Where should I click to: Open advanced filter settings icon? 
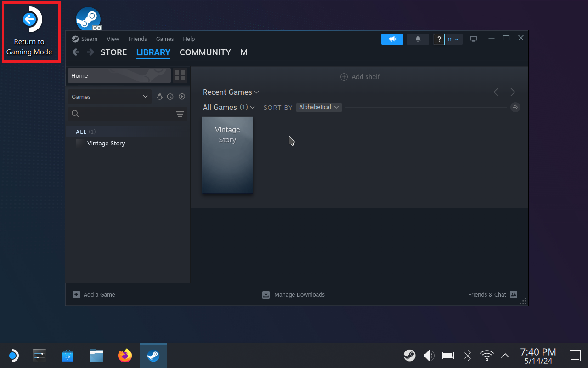click(x=180, y=114)
